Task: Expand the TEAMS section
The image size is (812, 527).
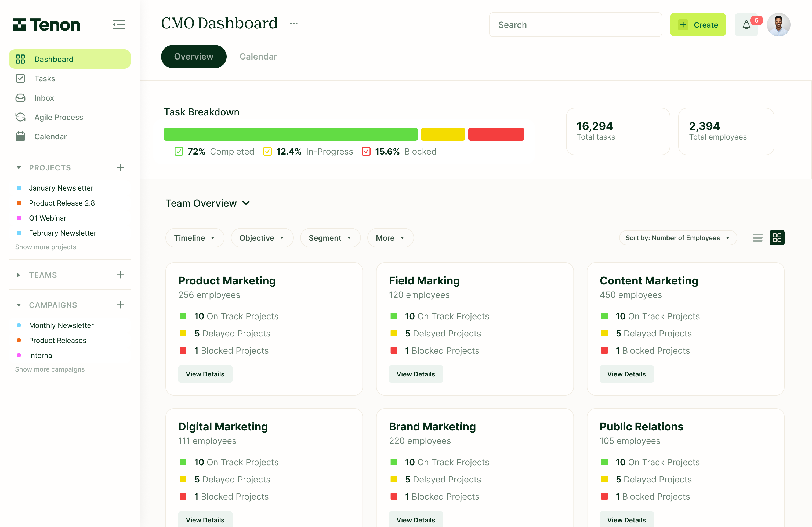Action: point(19,275)
